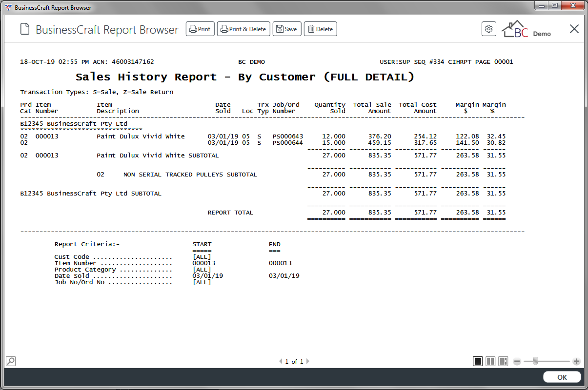Select page with thumbnails view mode
The height and width of the screenshot is (390, 588).
(x=503, y=361)
